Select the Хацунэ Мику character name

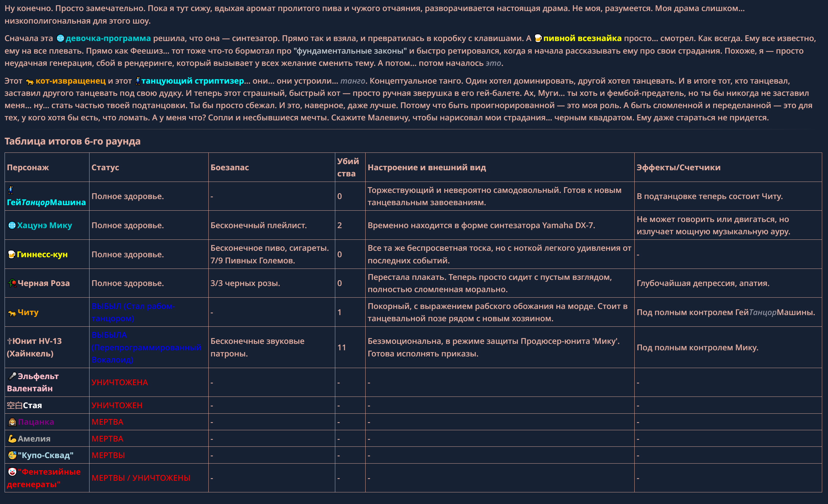tap(44, 225)
